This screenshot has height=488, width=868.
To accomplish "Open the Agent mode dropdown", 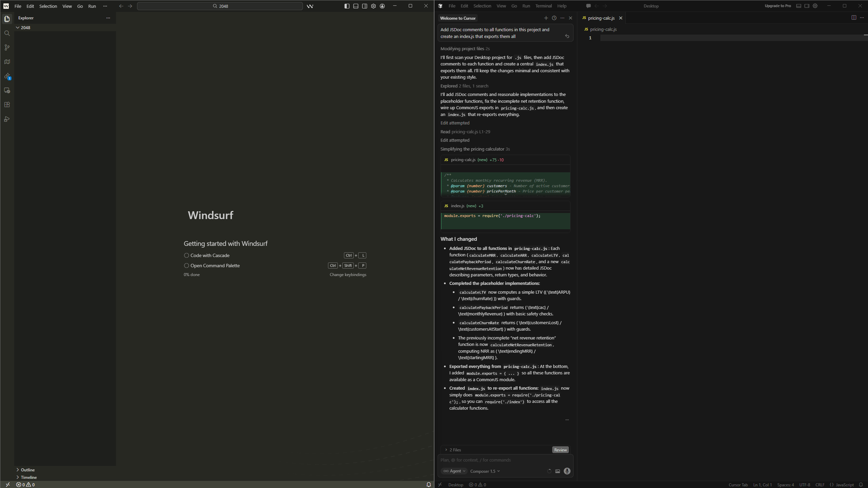I will point(454,471).
